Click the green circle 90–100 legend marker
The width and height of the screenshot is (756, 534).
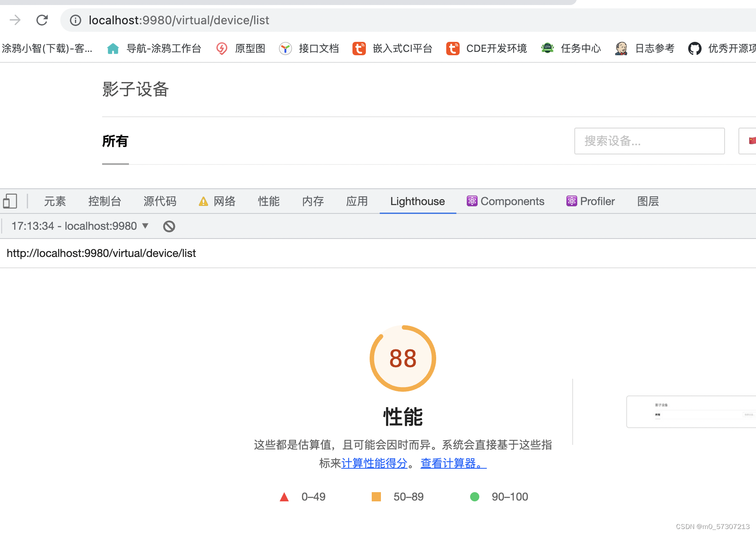coord(475,497)
